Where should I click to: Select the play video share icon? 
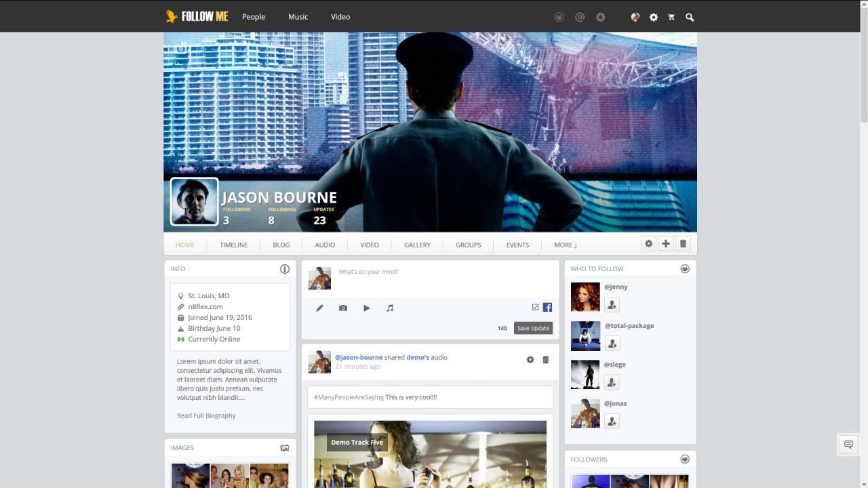(366, 308)
